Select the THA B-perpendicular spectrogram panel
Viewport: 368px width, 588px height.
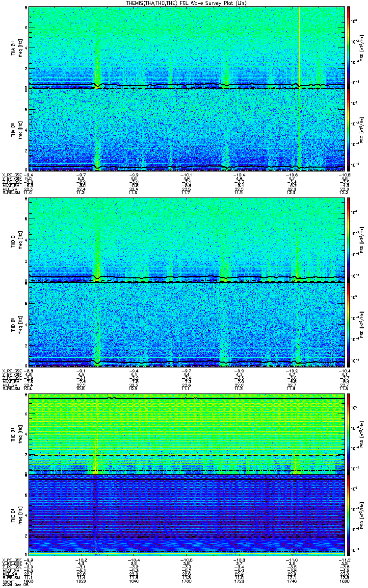coord(186,48)
